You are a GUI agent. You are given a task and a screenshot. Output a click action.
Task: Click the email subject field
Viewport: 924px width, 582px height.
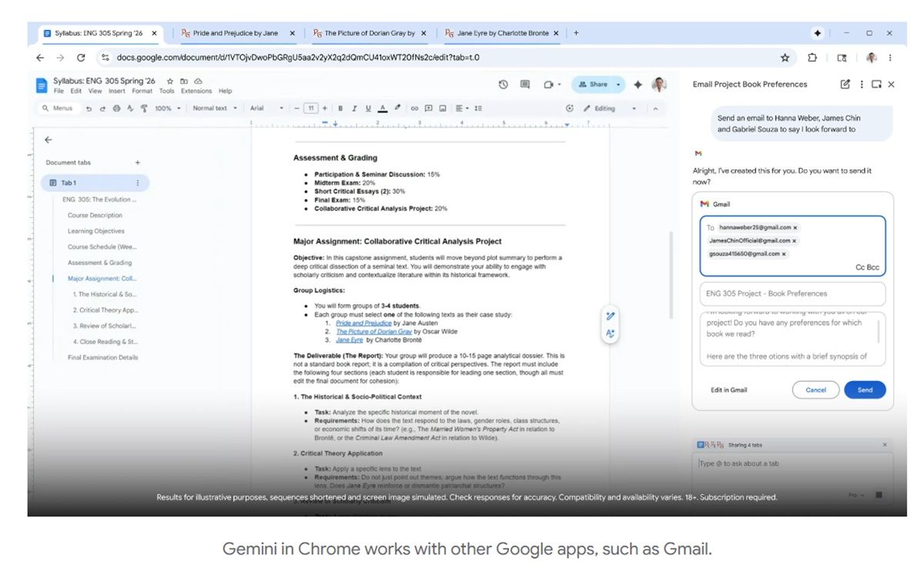(792, 293)
